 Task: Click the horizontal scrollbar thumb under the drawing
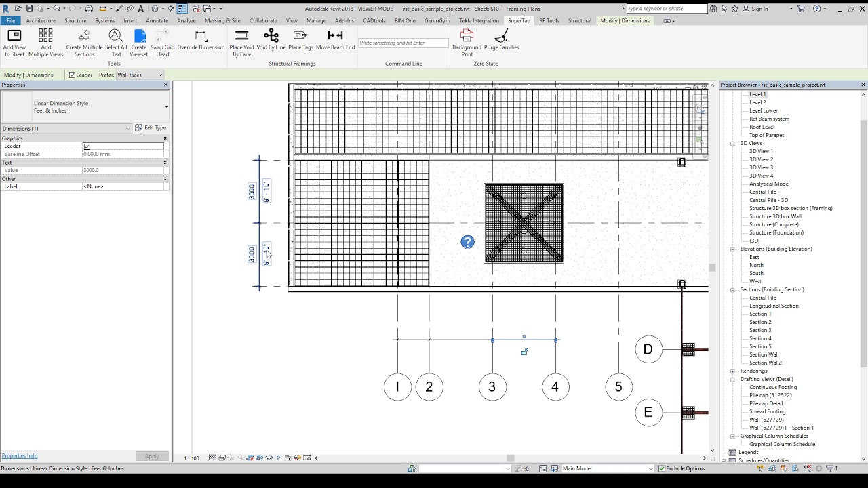click(x=511, y=458)
